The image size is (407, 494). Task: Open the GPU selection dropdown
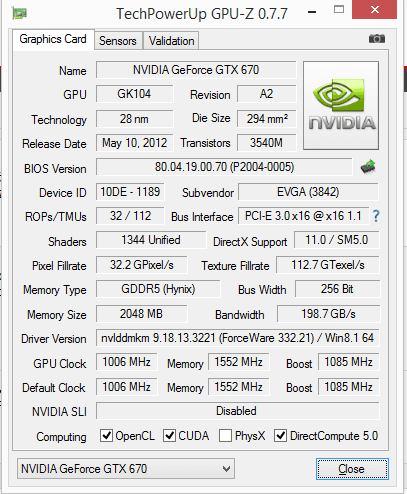click(126, 469)
